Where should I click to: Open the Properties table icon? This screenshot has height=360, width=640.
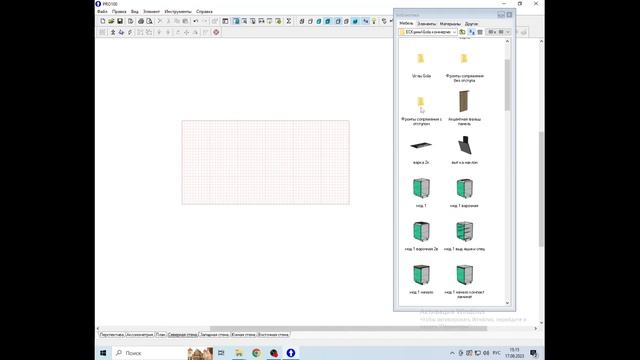click(x=225, y=21)
